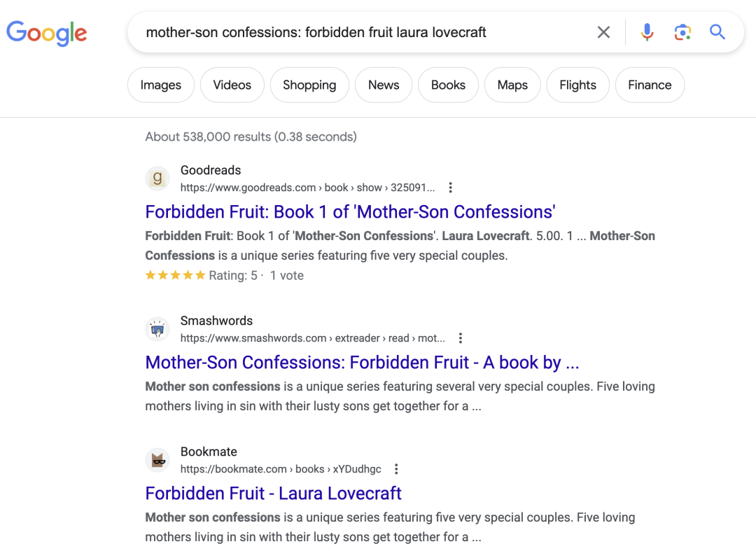Open the Bookmate result title link

[274, 494]
